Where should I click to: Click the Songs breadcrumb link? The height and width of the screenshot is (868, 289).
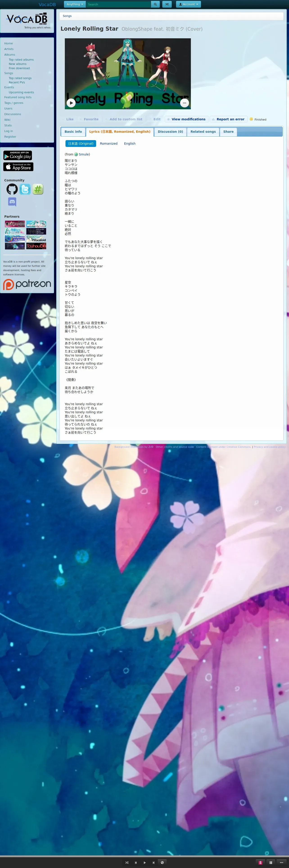pyautogui.click(x=67, y=16)
